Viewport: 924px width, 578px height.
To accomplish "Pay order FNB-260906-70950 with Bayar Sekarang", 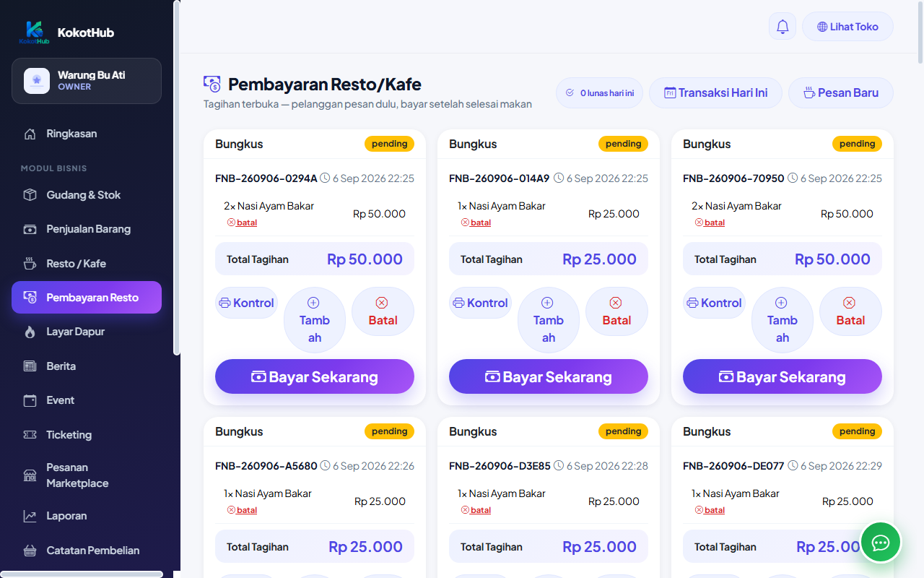I will [x=783, y=376].
